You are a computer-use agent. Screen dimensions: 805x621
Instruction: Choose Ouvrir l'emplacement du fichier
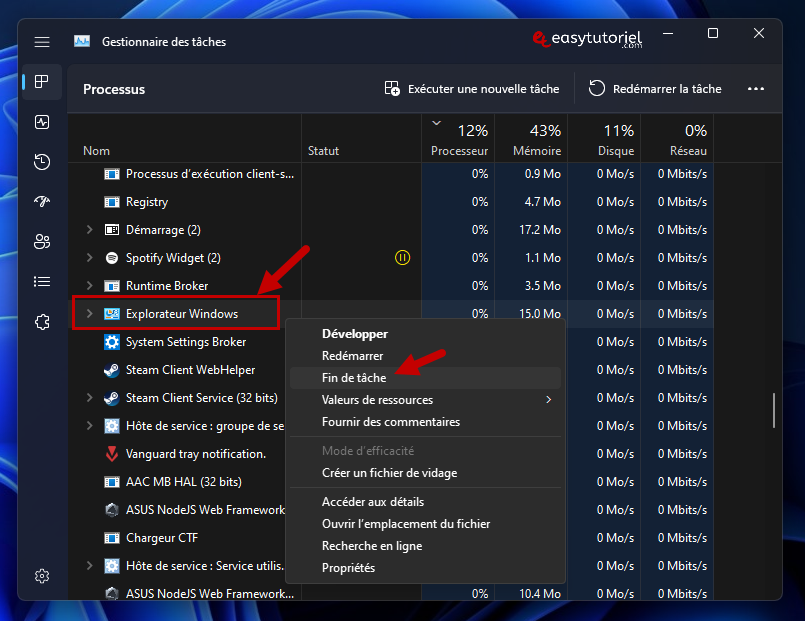(425, 524)
